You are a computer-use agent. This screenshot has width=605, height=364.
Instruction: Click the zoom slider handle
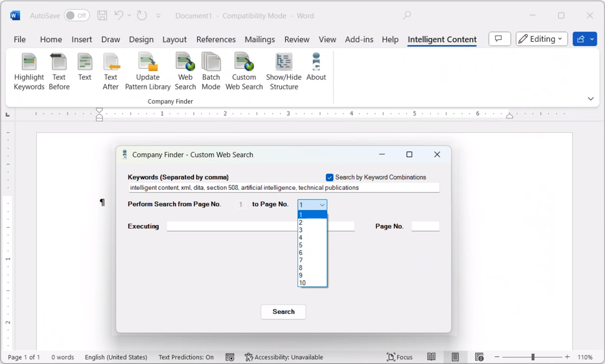tap(533, 357)
